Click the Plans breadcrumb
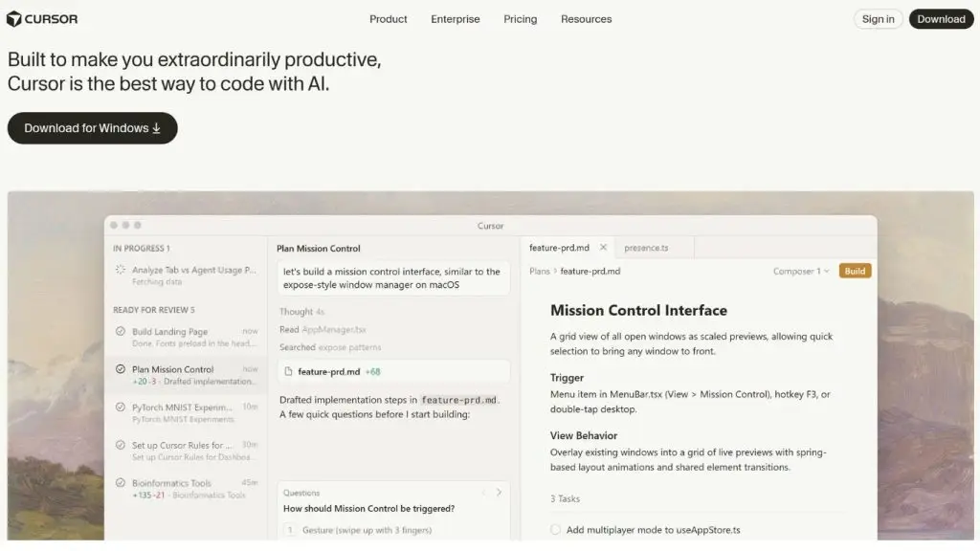This screenshot has width=980, height=551. (540, 271)
